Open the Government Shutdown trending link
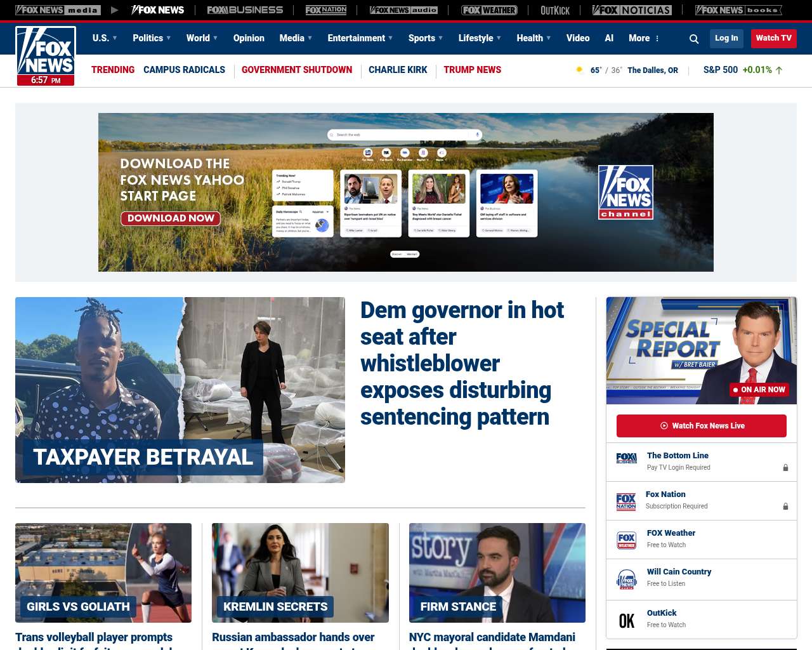The height and width of the screenshot is (650, 812). 296,70
